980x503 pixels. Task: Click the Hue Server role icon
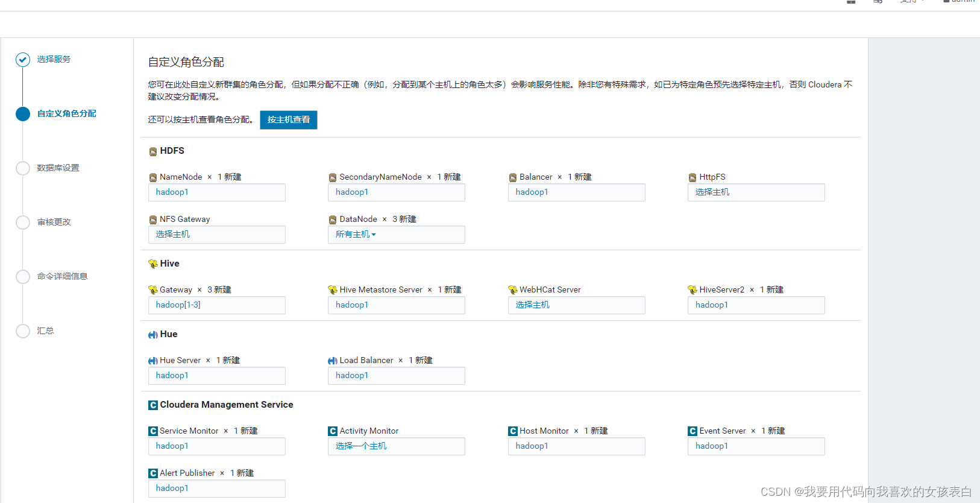153,361
